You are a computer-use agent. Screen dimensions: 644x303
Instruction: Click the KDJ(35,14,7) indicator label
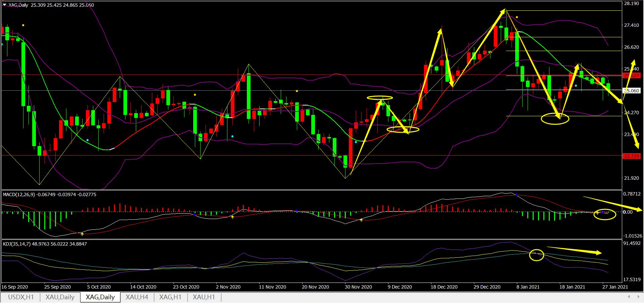16,244
